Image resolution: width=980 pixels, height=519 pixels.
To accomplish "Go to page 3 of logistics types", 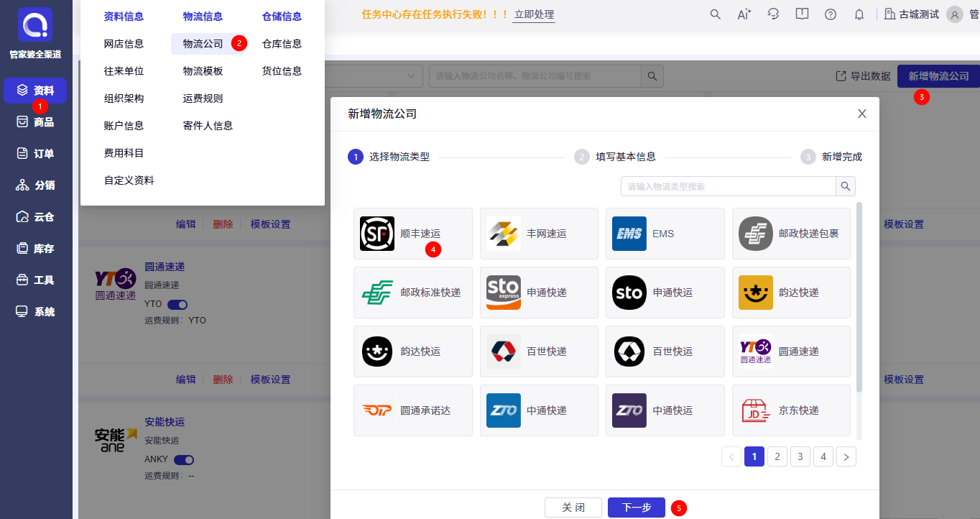I will coord(800,456).
